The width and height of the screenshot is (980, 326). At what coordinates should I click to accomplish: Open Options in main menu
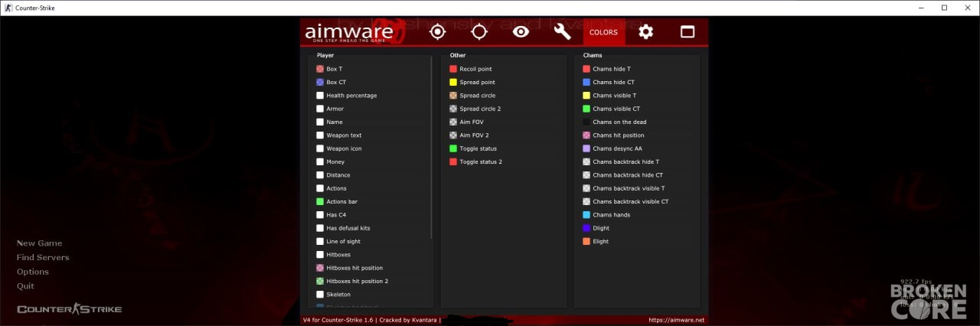(x=33, y=272)
